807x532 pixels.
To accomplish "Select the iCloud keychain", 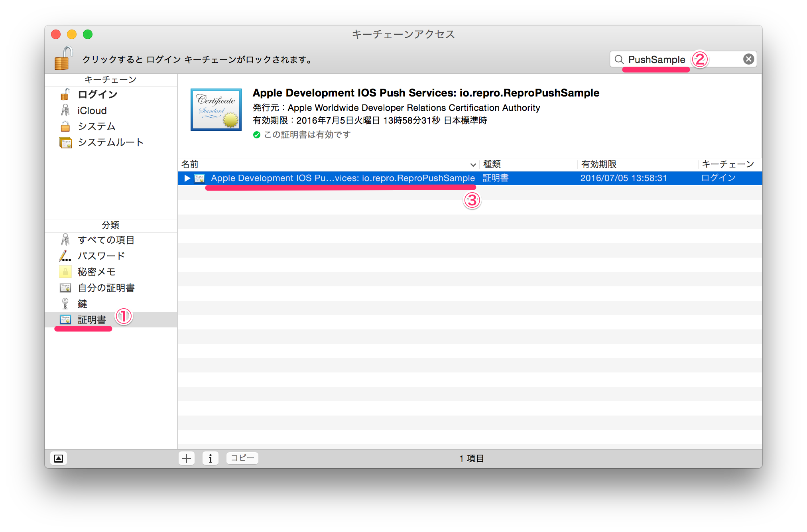I will coord(110,110).
